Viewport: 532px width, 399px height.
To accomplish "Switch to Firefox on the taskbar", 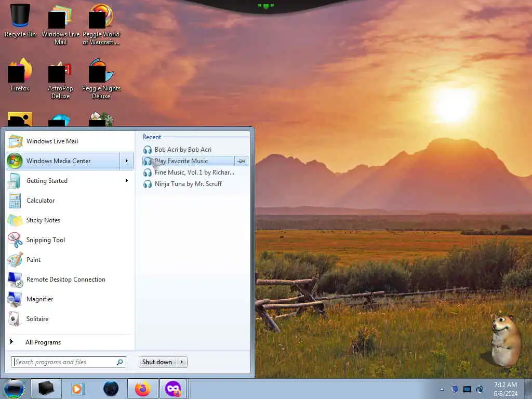I will pyautogui.click(x=143, y=389).
